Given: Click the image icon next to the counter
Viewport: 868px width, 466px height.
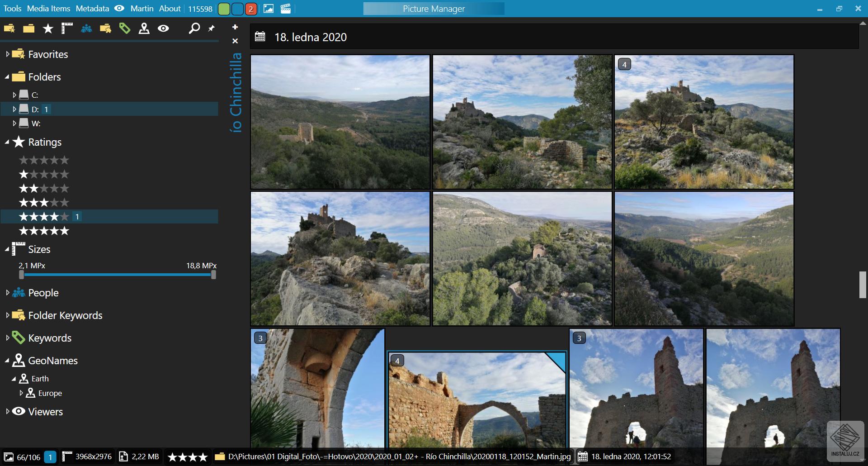Looking at the screenshot, I should pyautogui.click(x=269, y=8).
